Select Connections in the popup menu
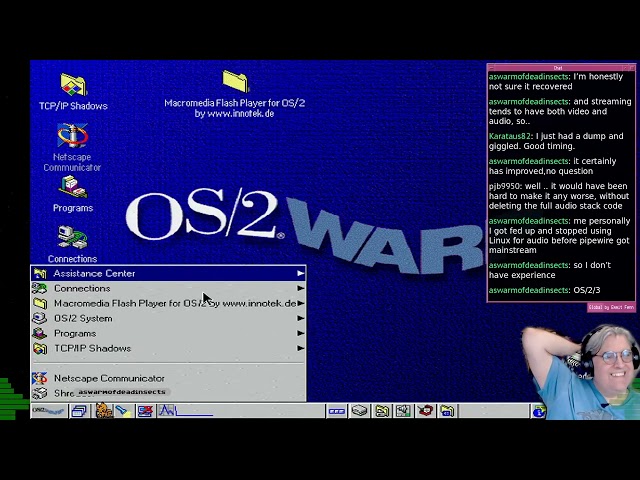The height and width of the screenshot is (480, 640). (x=168, y=289)
